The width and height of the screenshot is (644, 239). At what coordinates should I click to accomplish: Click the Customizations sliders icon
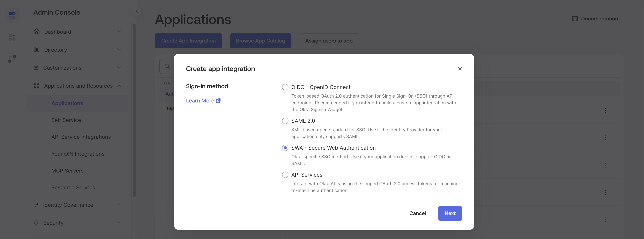(36, 68)
